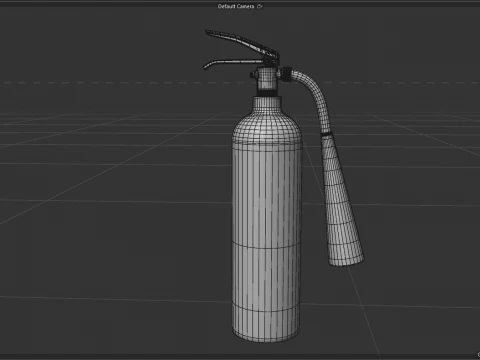Select the conical discharge horn mesh
This screenshot has width=480, height=360.
(340, 203)
